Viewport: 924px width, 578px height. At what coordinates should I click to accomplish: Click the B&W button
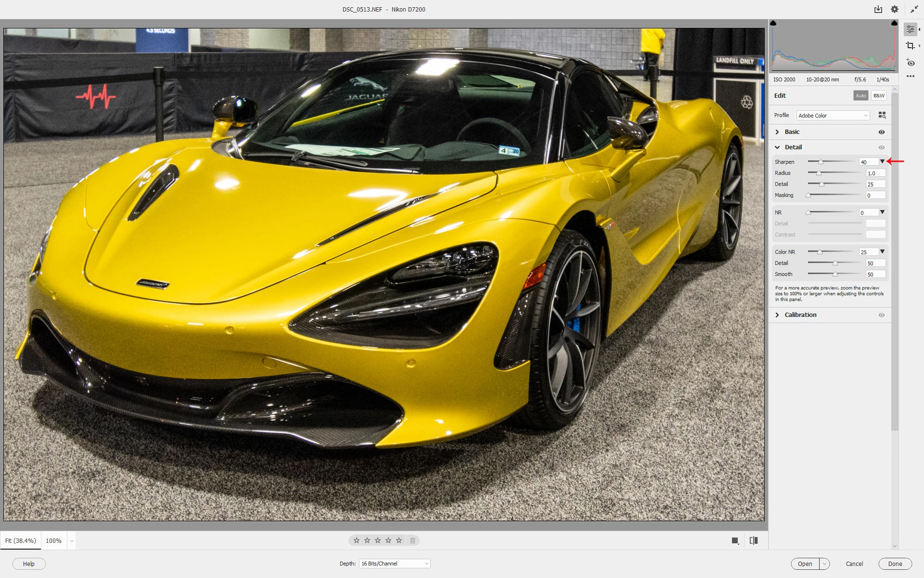click(879, 95)
